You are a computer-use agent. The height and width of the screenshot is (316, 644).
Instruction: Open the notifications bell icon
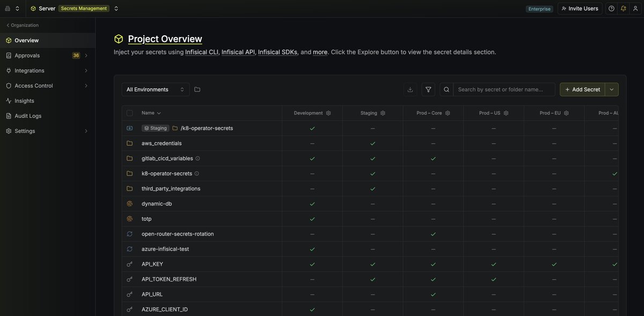tap(623, 9)
